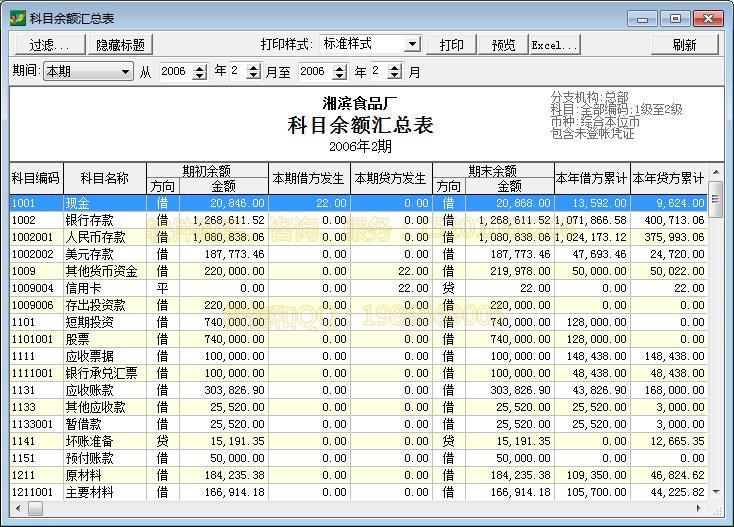Viewport: 734px width, 527px height.
Task: Export the report with Excel button
Action: pyautogui.click(x=554, y=45)
